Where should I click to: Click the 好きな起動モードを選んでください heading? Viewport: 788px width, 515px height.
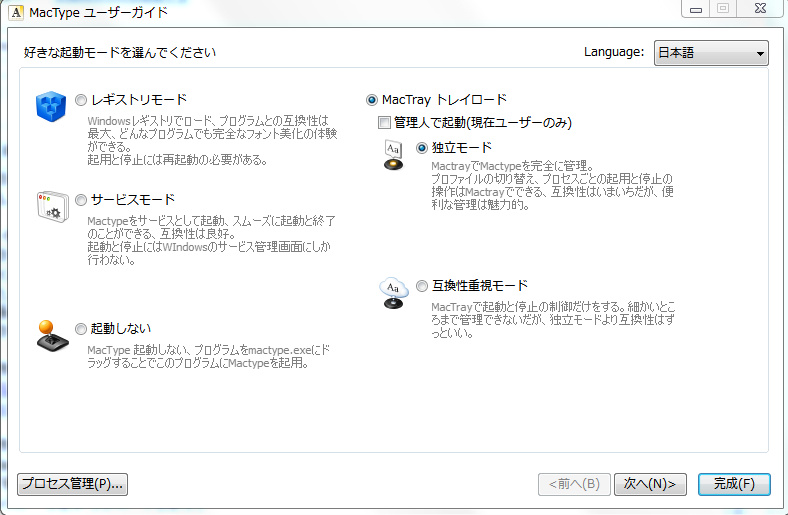tap(120, 52)
